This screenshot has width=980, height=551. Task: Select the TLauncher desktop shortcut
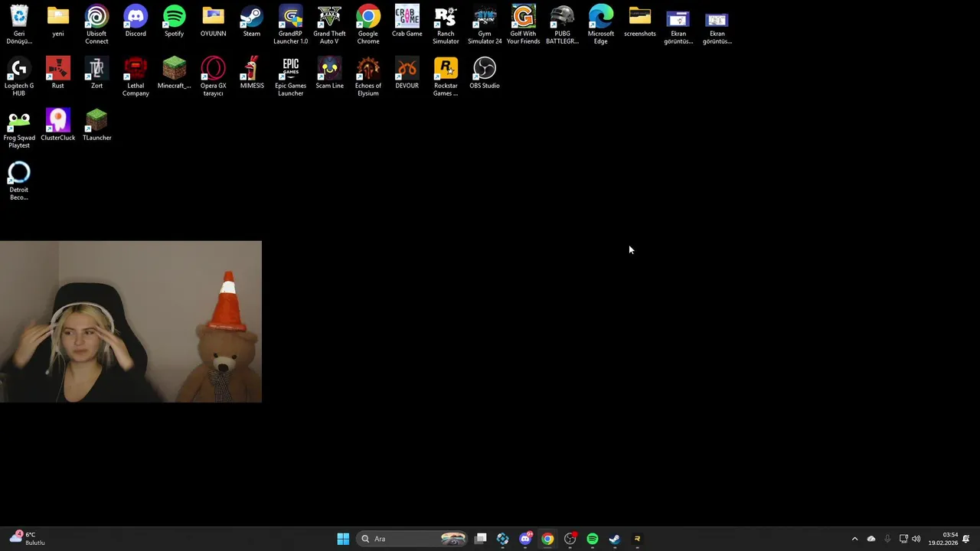click(x=96, y=126)
